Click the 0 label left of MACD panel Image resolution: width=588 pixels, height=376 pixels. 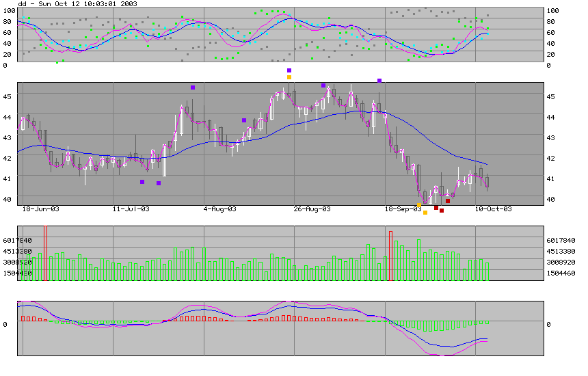5,324
